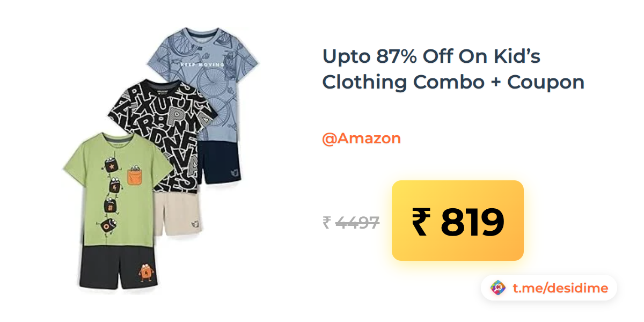The width and height of the screenshot is (644, 322).
Task: Click the deal title 'Upto 87% Off On Kid's'
Action: pos(431,56)
